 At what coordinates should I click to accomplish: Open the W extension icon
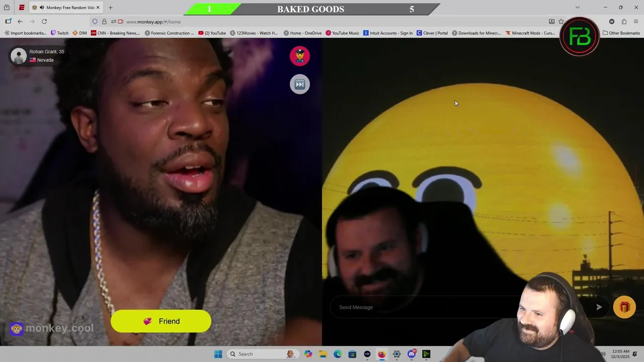pos(612,22)
